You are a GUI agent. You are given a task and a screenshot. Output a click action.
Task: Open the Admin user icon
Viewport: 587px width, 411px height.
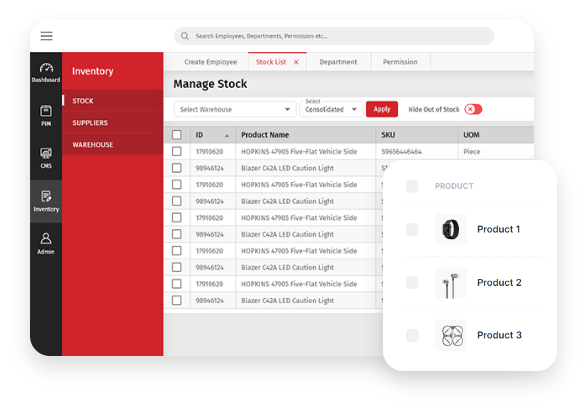[46, 244]
